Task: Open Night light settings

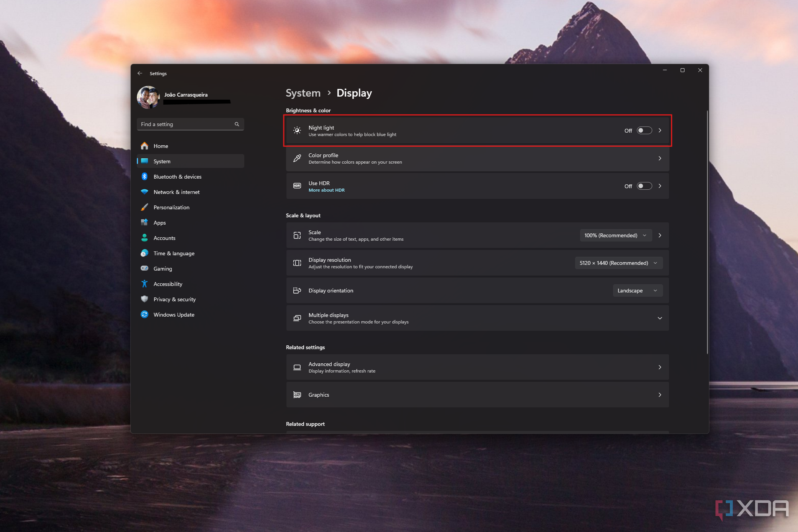Action: [661, 130]
